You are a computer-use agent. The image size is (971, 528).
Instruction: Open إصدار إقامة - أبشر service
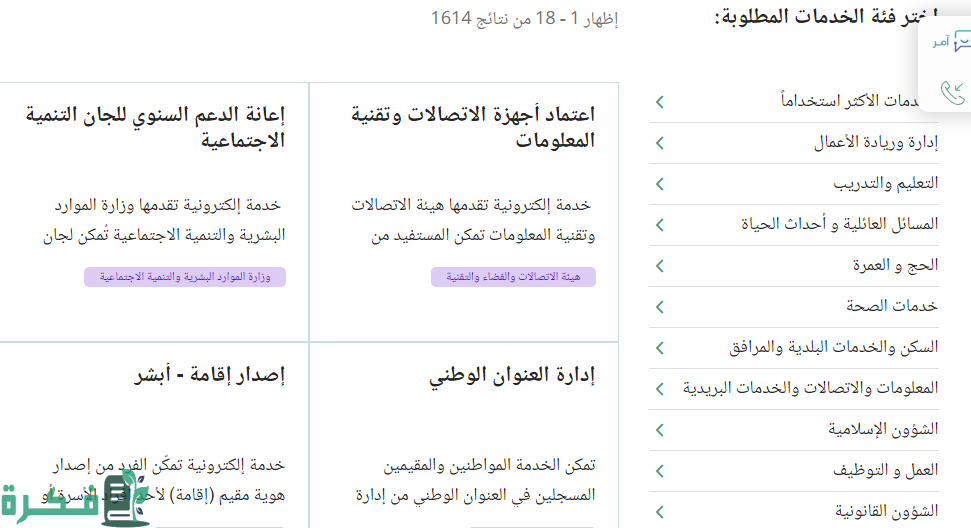[x=209, y=376]
